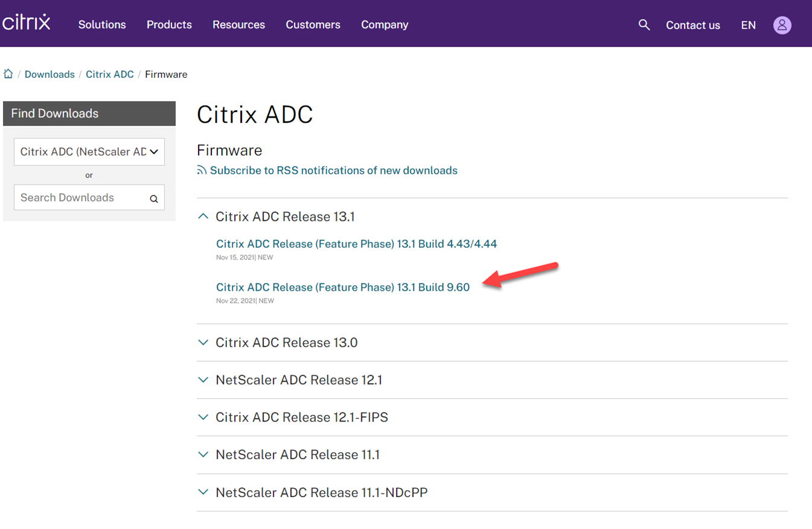
Task: Click the Citrix logo
Action: pos(27,22)
